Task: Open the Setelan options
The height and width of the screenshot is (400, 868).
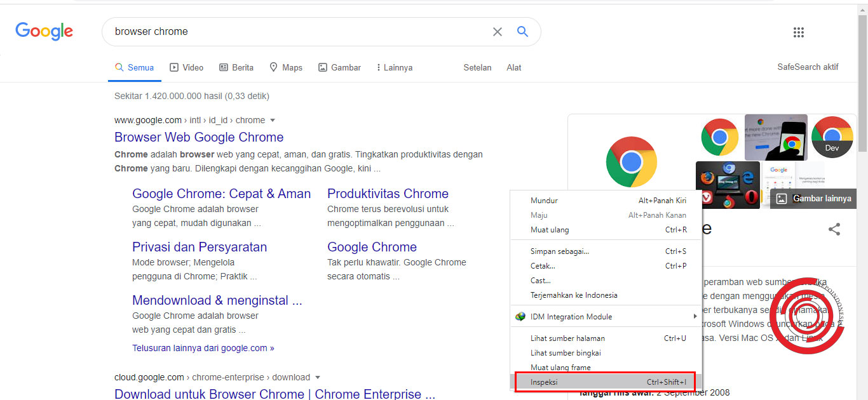Action: (x=477, y=67)
